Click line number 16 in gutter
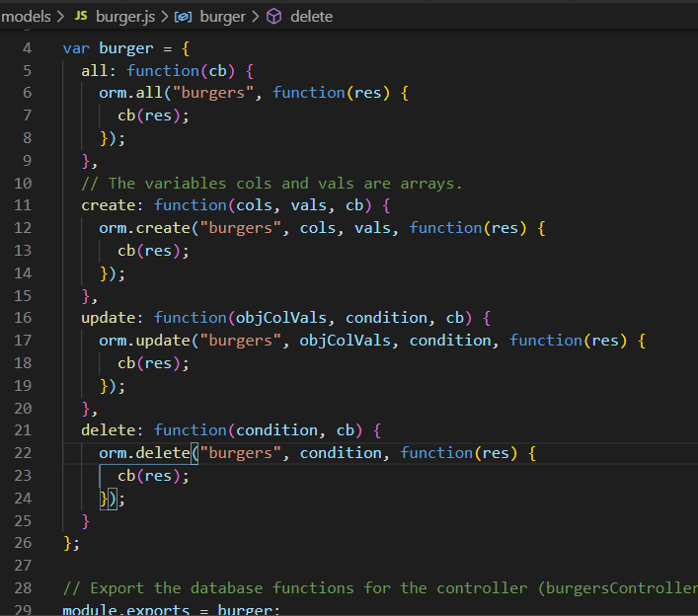 pos(23,317)
